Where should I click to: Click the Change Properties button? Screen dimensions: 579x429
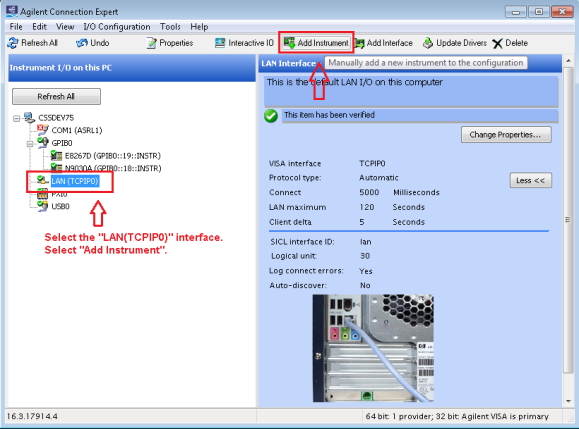(506, 135)
